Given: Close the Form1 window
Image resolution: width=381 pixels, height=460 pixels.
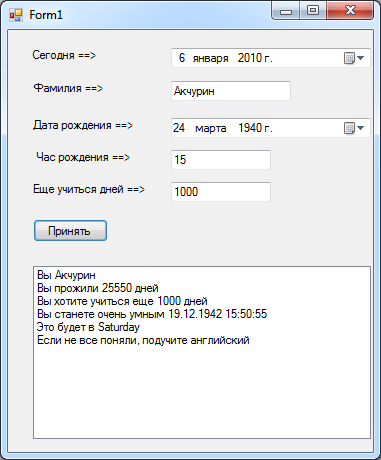Looking at the screenshot, I should click(350, 11).
